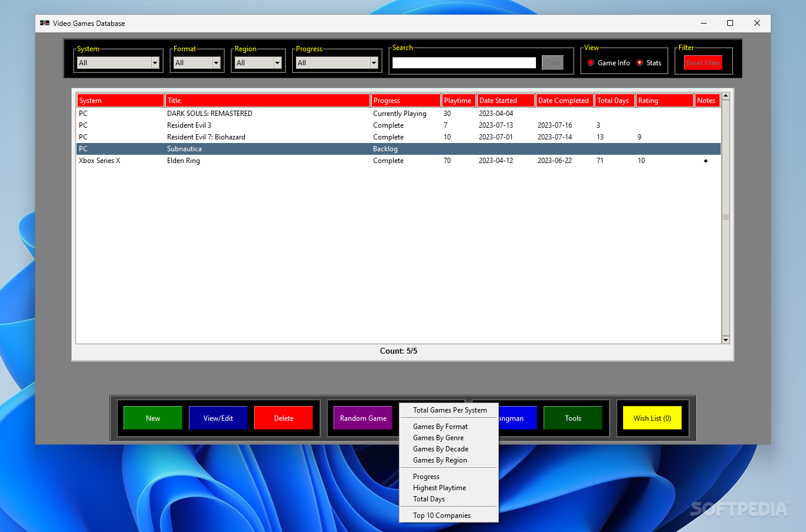Screen dimensions: 806x532
Task: Minimize the Video Games Database window
Action: point(704,23)
